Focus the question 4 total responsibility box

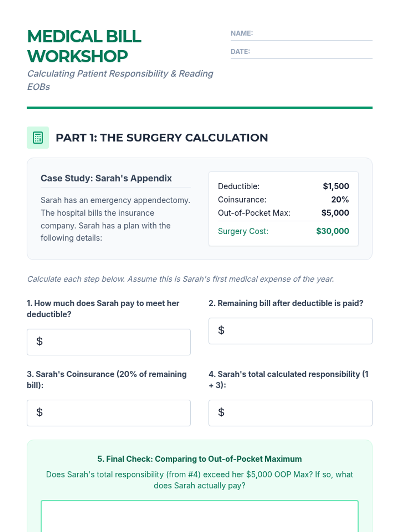click(290, 413)
